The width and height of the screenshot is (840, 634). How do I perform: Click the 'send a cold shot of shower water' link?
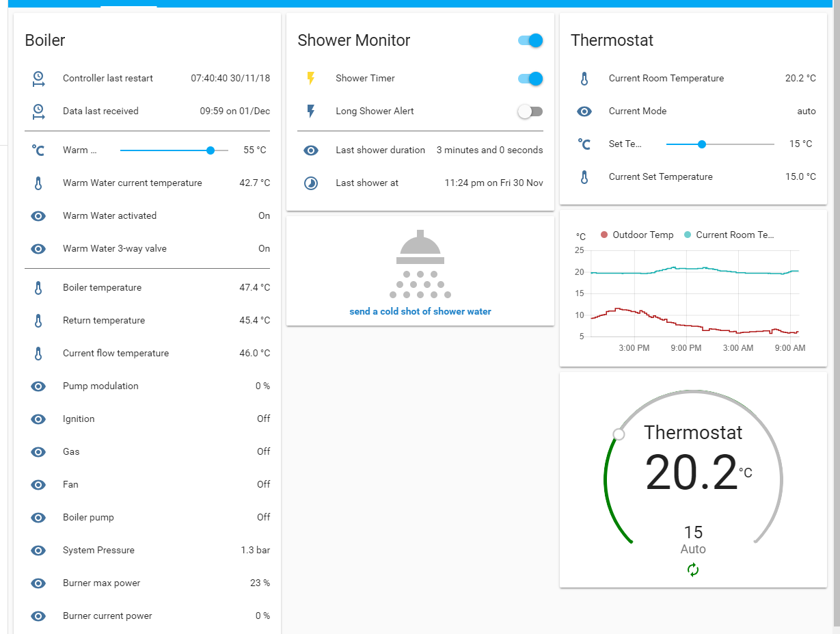pyautogui.click(x=420, y=311)
